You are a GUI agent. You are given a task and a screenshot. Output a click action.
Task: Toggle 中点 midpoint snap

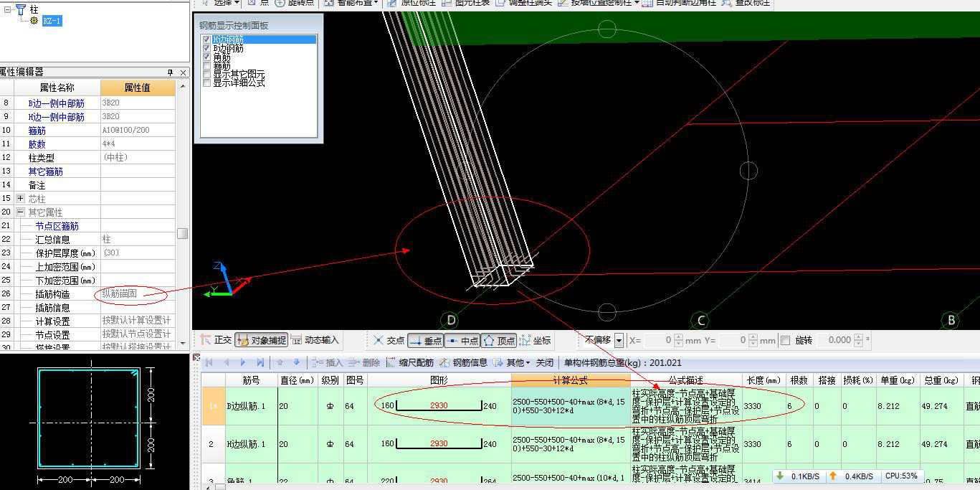tap(462, 340)
